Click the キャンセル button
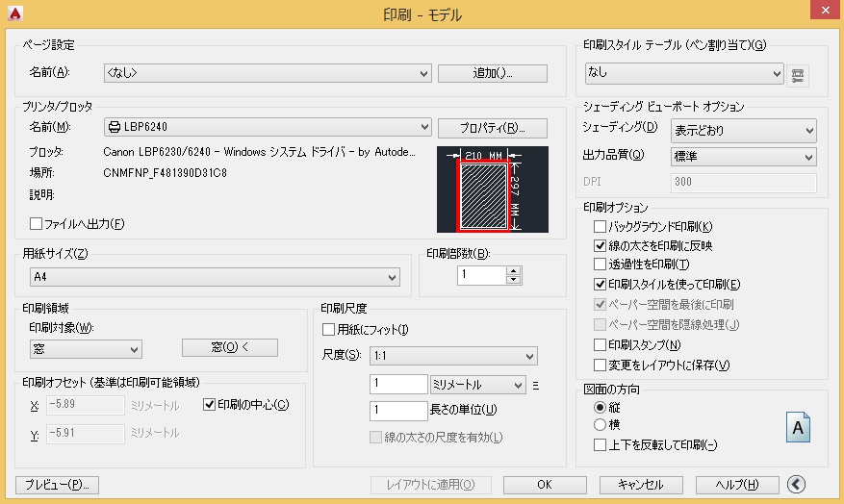Image resolution: width=844 pixels, height=504 pixels. pyautogui.click(x=635, y=484)
